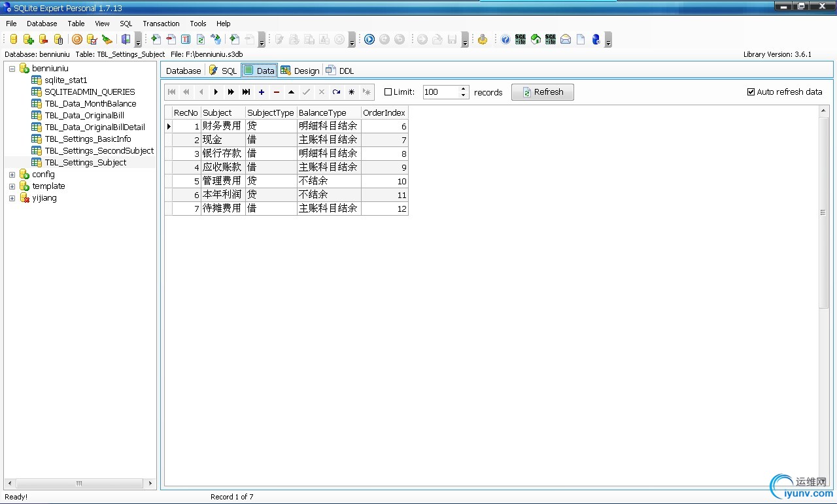
Task: Expand the config database node
Action: [x=12, y=175]
